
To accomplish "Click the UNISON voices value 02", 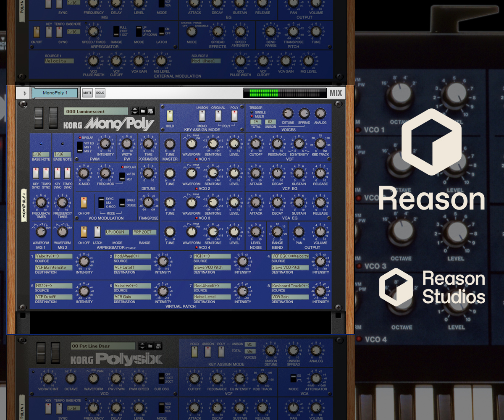I will pos(271,122).
